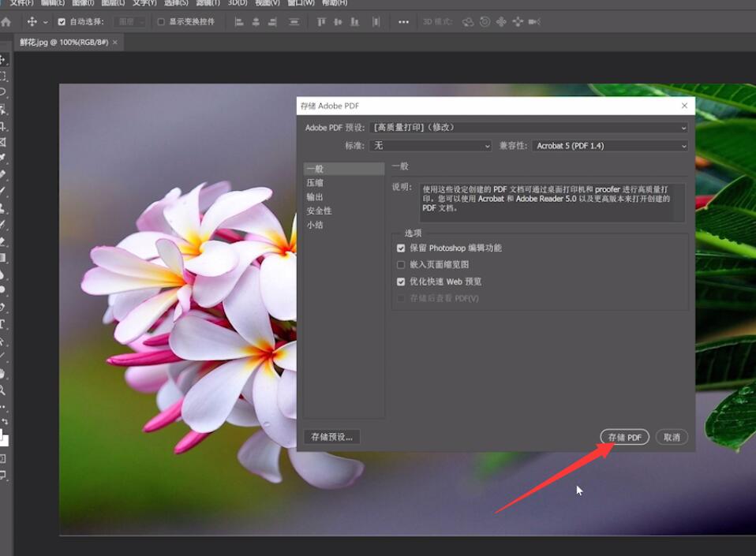
Task: Align bottom edges in options bar
Action: pos(355,21)
